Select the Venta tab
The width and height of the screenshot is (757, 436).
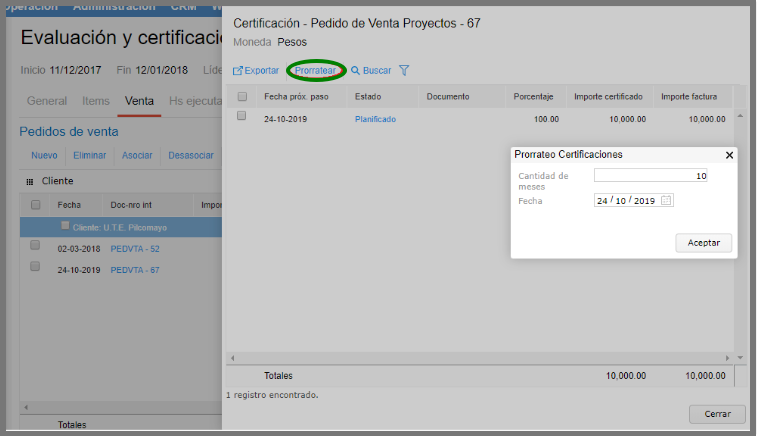(x=139, y=101)
